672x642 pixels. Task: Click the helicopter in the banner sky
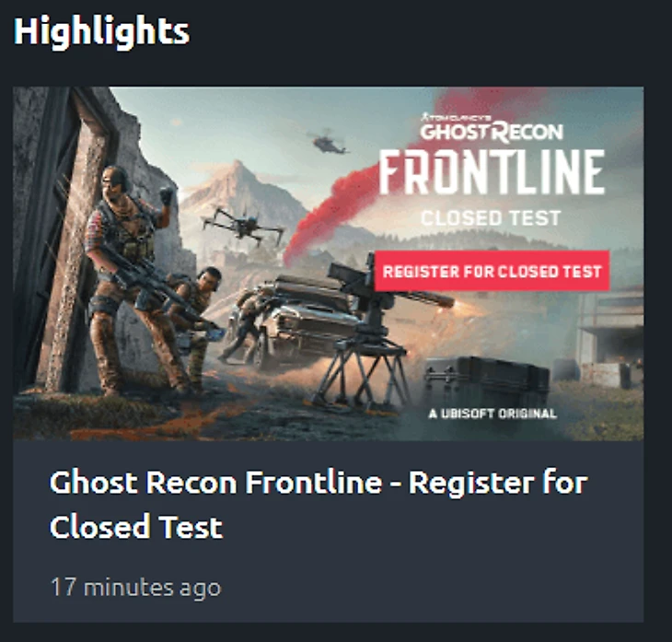(x=327, y=142)
